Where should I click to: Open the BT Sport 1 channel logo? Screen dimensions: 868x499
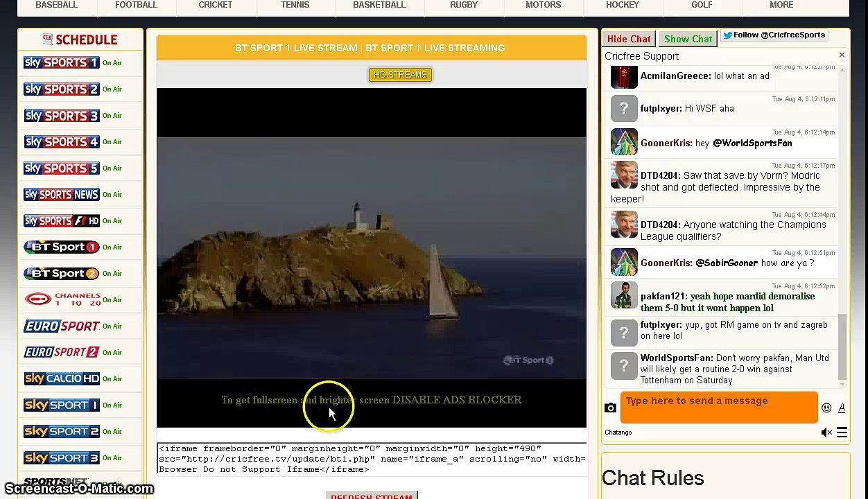point(62,247)
